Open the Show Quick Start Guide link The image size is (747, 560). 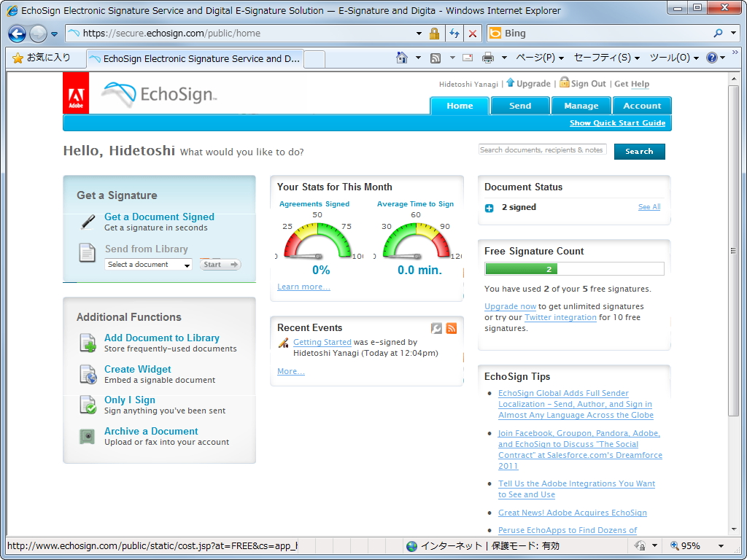point(617,122)
